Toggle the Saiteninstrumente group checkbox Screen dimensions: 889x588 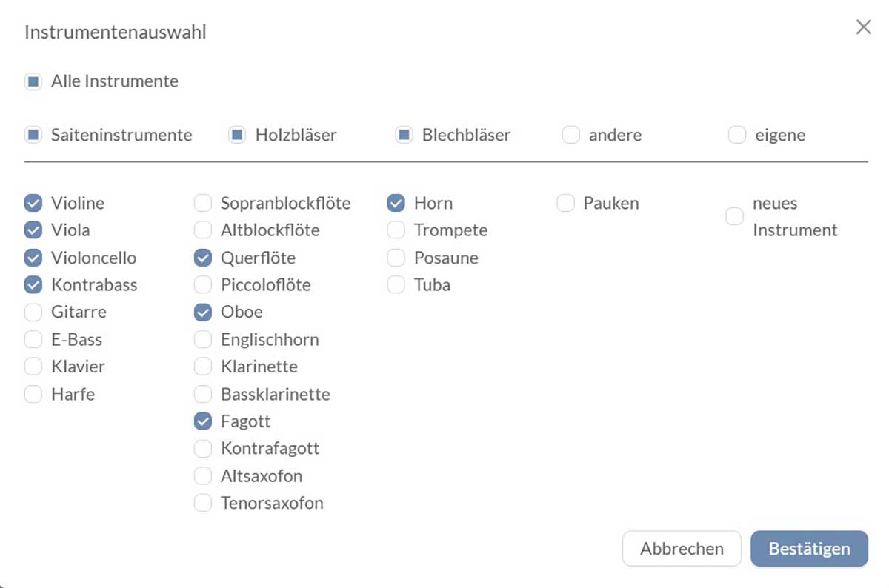[33, 136]
